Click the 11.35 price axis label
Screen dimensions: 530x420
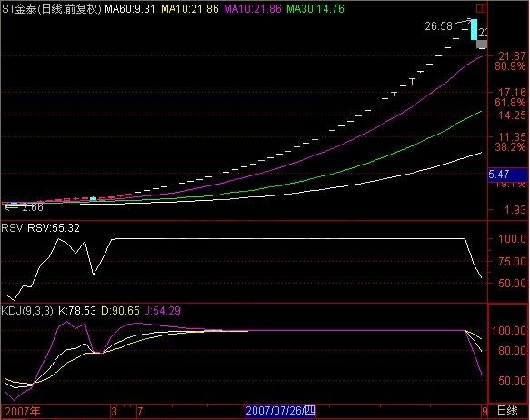[x=512, y=137]
